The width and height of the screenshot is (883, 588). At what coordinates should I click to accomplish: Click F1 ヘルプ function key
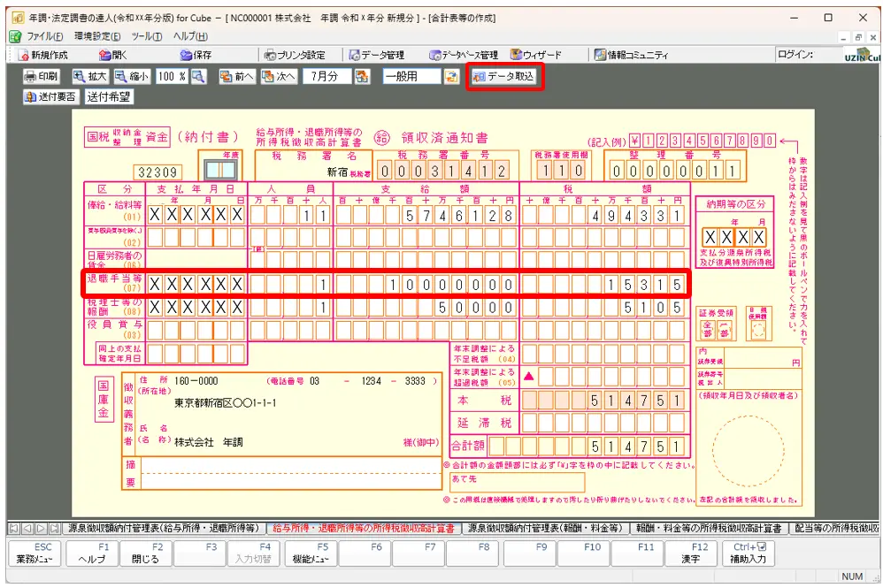click(x=92, y=554)
